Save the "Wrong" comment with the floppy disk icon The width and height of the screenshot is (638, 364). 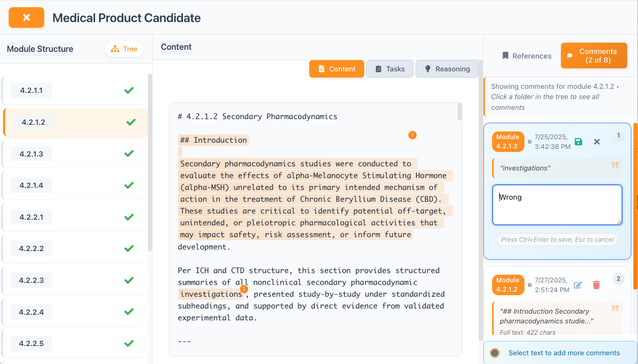tap(578, 142)
